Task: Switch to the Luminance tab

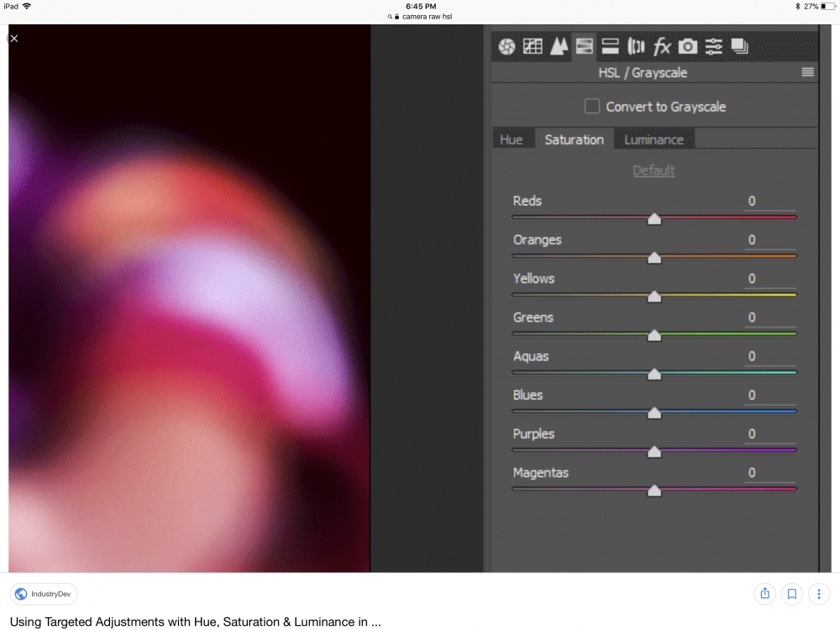Action: [654, 139]
